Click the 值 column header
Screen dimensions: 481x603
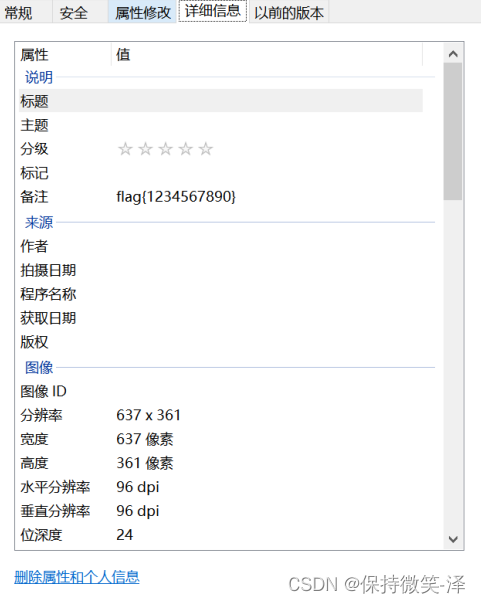click(x=267, y=55)
